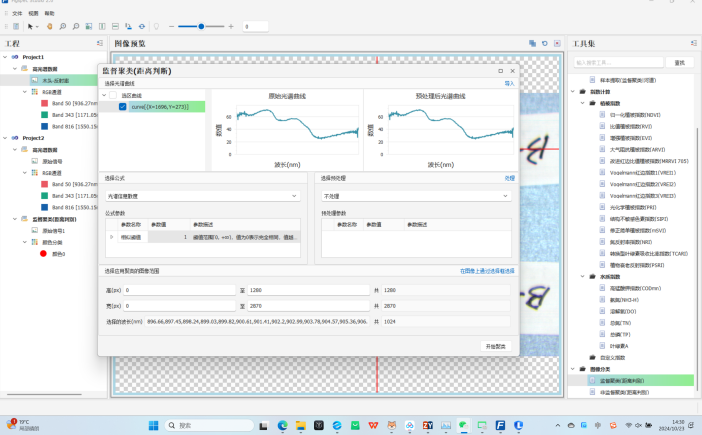
Task: Open the 光谱信息散度 formula dropdown
Action: coord(201,196)
